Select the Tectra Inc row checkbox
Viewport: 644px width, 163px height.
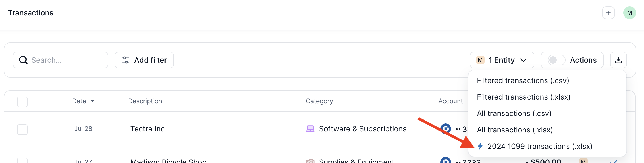[x=22, y=129]
